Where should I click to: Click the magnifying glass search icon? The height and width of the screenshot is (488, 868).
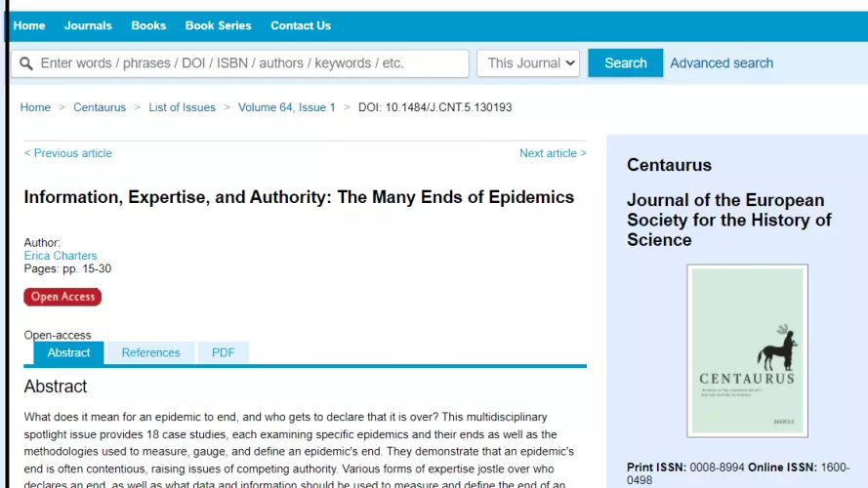[x=26, y=63]
